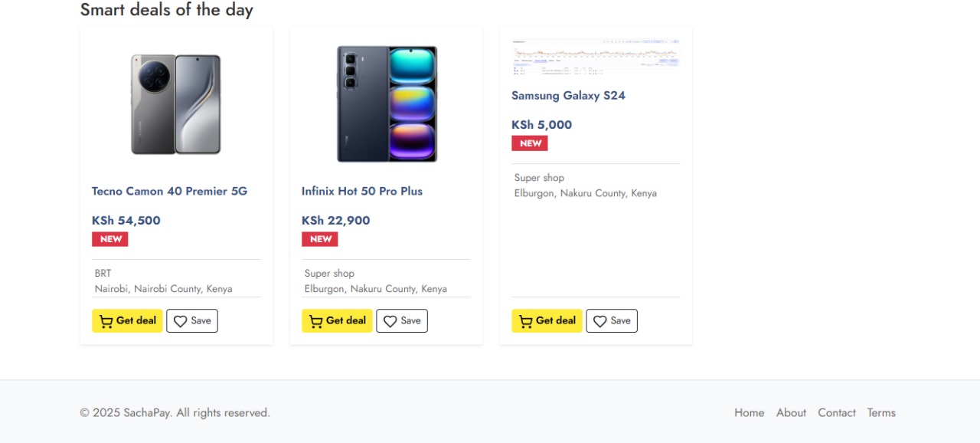Click heart icon on Samsung Galaxy S24 card
The image size is (980, 443).
pyautogui.click(x=599, y=321)
